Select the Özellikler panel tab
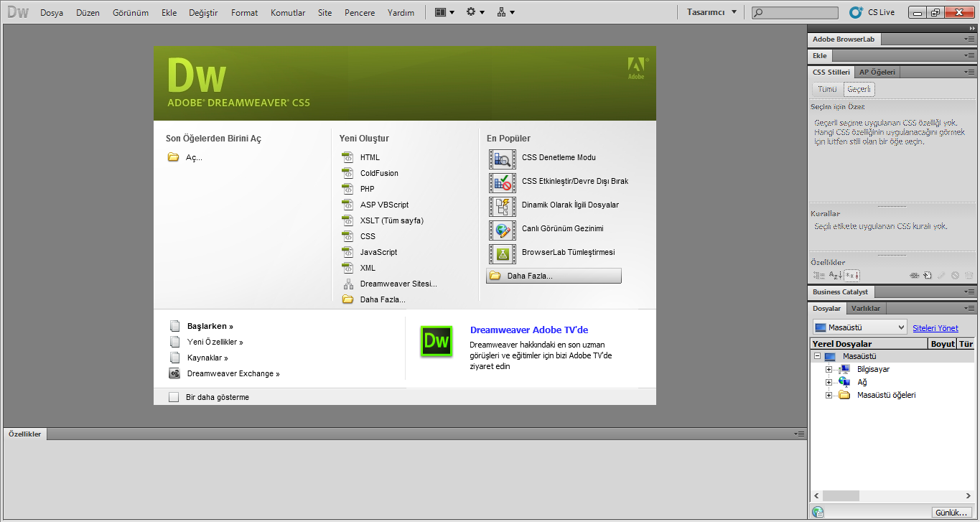Screen dimensions: 980x522 pos(24,434)
